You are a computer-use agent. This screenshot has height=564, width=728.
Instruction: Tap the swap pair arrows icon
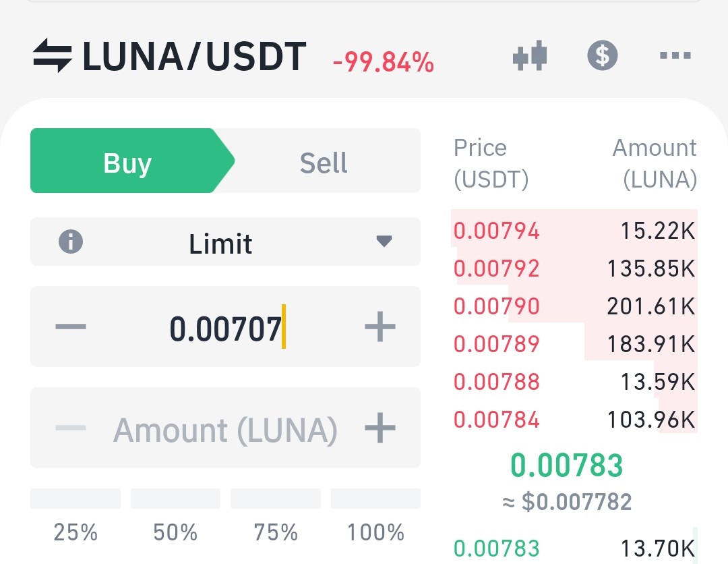point(52,55)
